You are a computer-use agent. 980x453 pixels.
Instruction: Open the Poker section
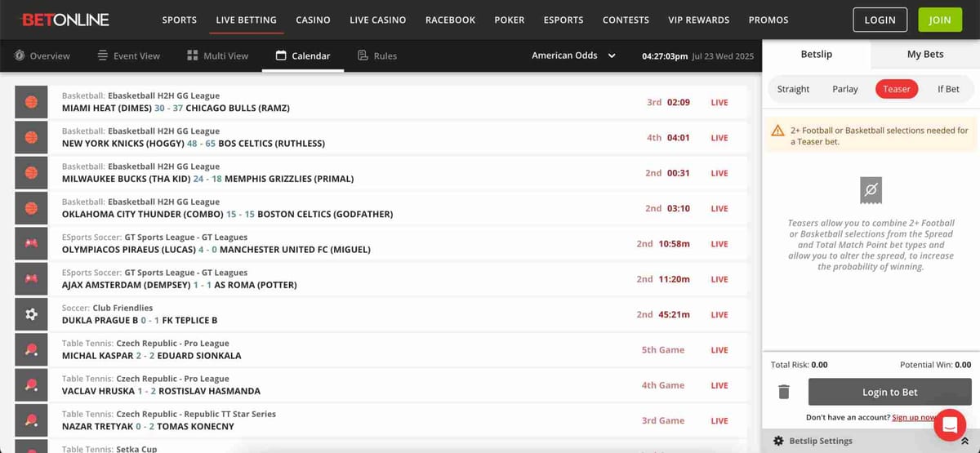pos(510,20)
